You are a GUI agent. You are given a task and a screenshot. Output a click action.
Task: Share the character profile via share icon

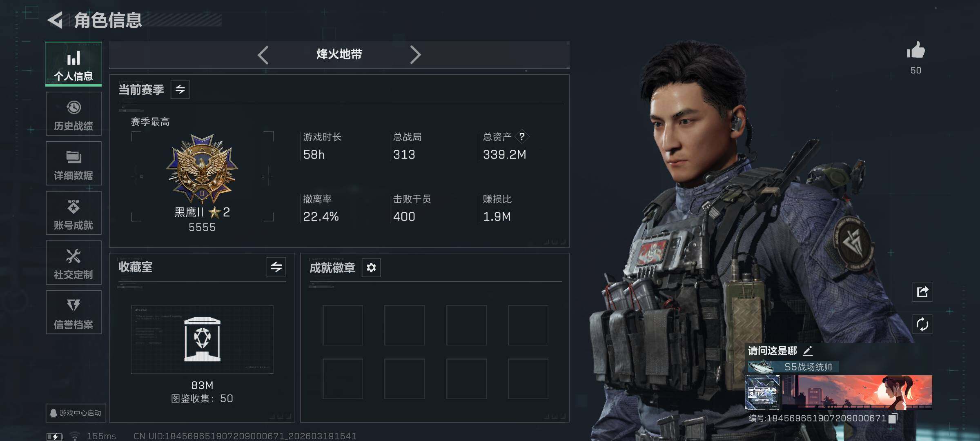tap(922, 292)
